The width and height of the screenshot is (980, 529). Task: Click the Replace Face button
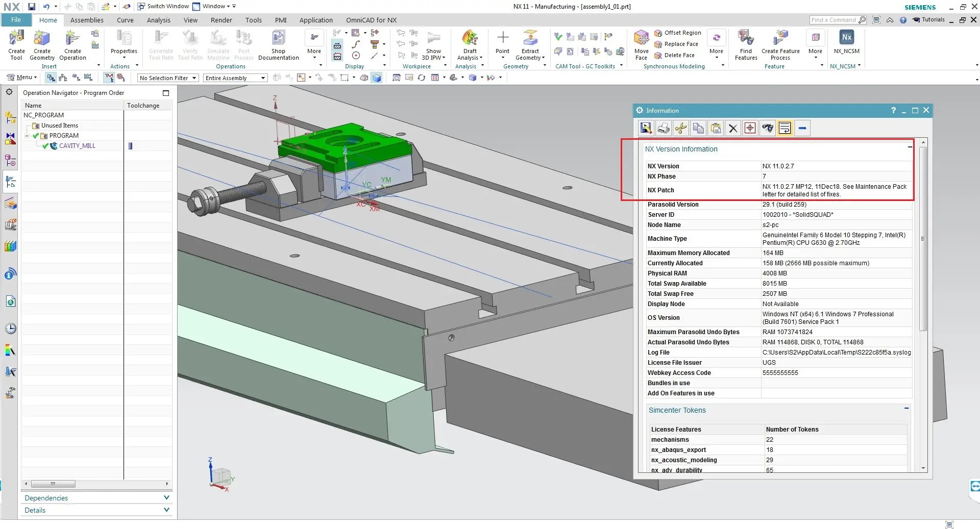[x=676, y=44]
